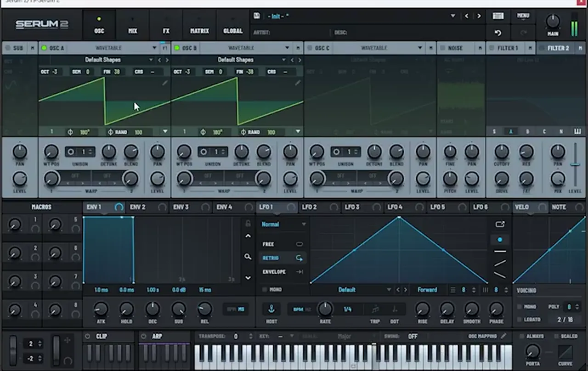
Task: Select the FREE LFO trigger mode
Action: [x=283, y=244]
